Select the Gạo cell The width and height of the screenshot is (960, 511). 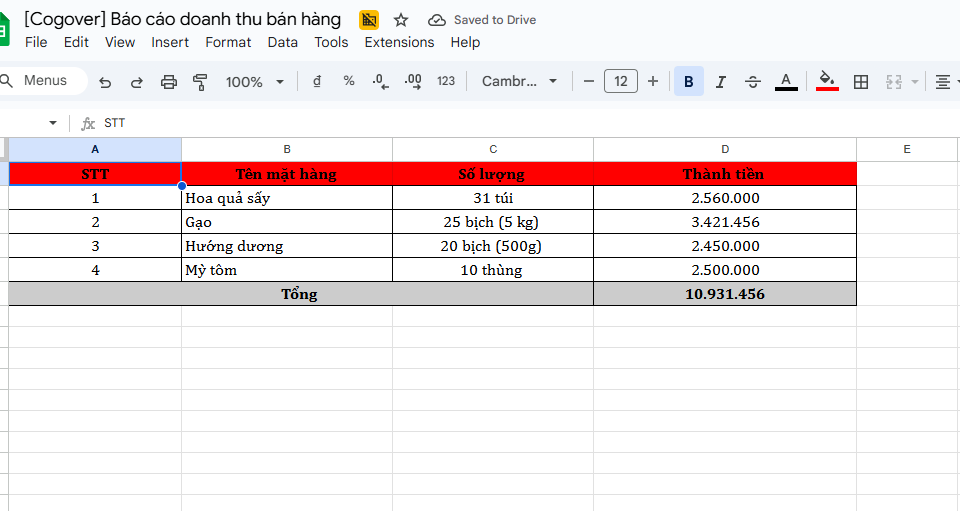click(x=287, y=222)
